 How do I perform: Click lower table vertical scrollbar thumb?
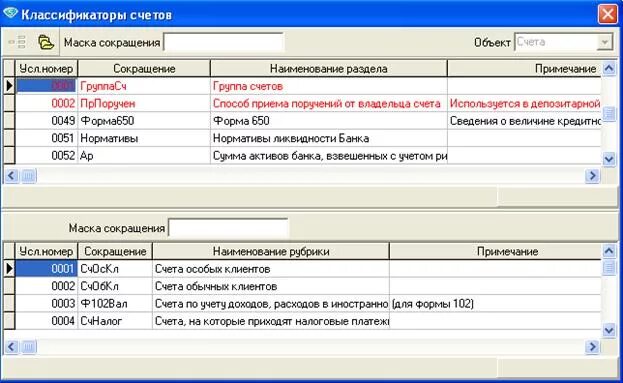tap(609, 267)
